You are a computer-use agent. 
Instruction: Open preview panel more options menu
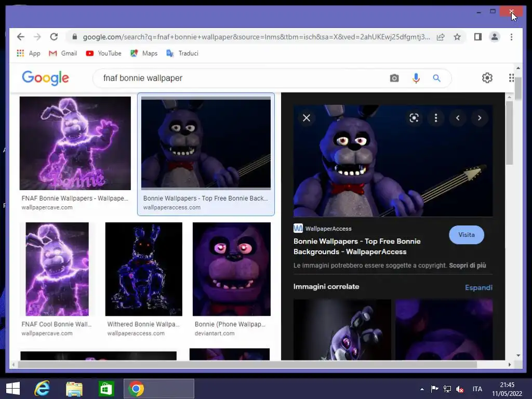point(436,118)
